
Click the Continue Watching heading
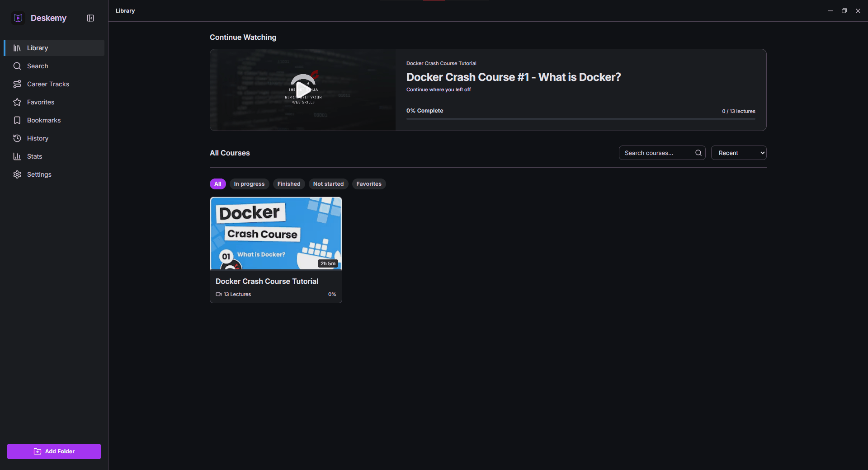pos(243,37)
